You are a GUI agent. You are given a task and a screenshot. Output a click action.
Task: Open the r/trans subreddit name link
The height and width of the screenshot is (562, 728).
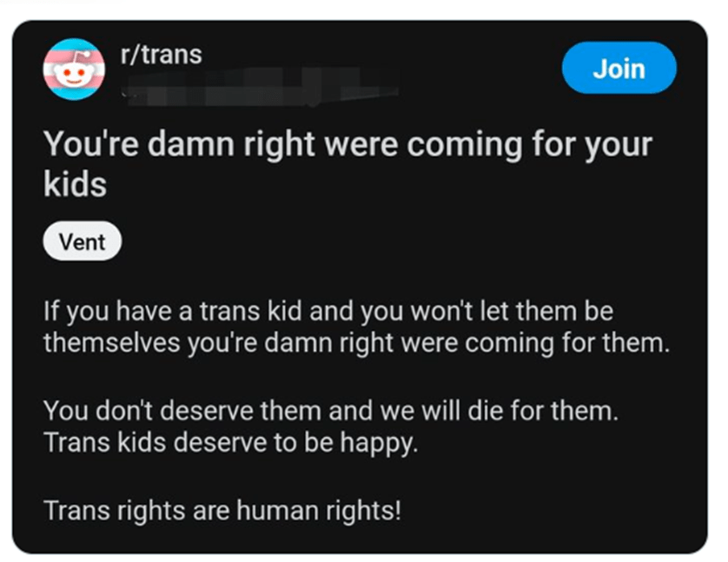coord(161,55)
